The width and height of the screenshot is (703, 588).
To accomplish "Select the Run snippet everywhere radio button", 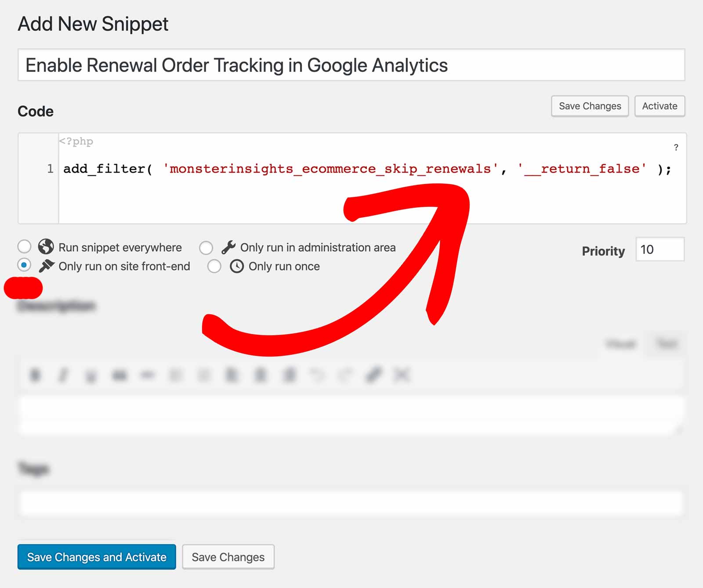I will (x=25, y=246).
